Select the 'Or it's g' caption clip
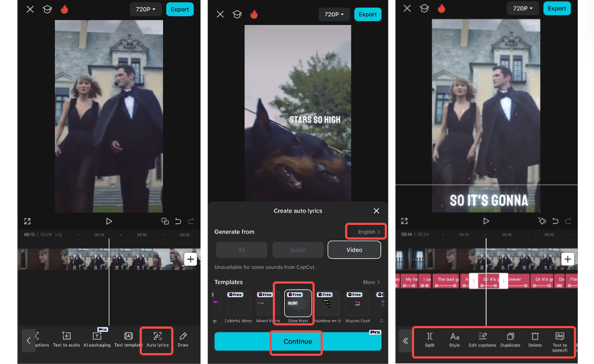Image resolution: width=594 pixels, height=364 pixels. coord(542,281)
